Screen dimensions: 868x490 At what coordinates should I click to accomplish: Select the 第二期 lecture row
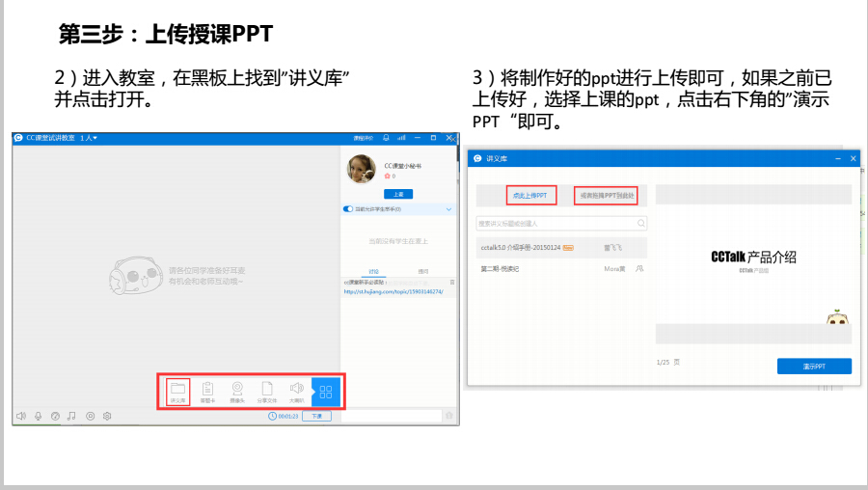click(x=561, y=268)
